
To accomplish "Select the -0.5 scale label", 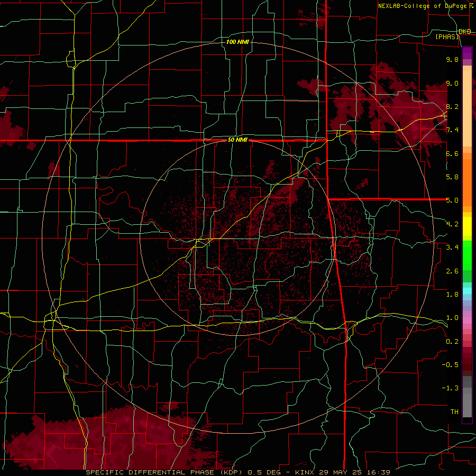I will coord(450,365).
